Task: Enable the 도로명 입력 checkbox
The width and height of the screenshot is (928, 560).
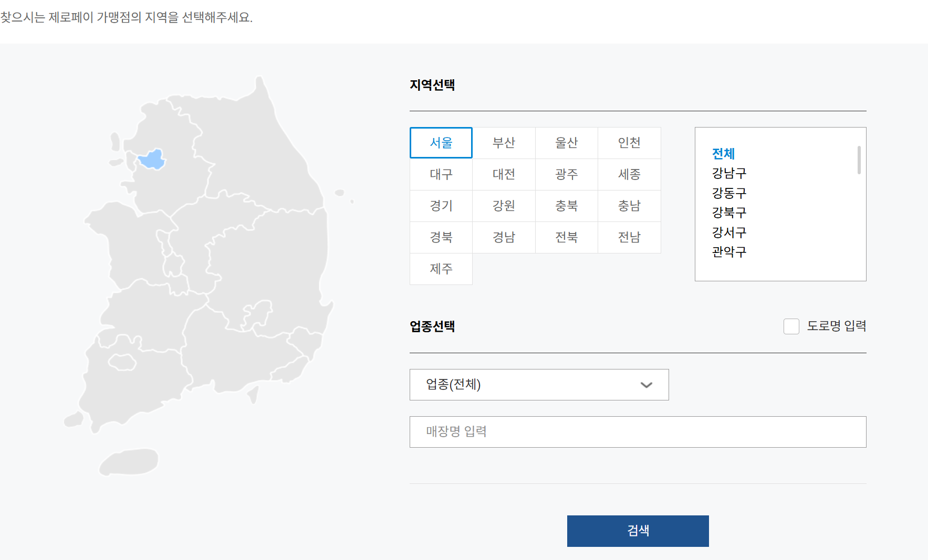Action: point(791,326)
